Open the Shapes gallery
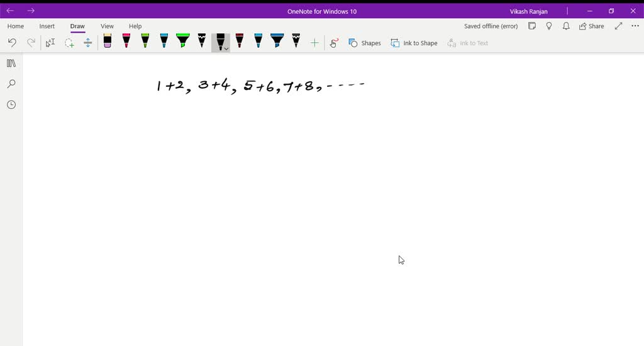 [x=365, y=43]
